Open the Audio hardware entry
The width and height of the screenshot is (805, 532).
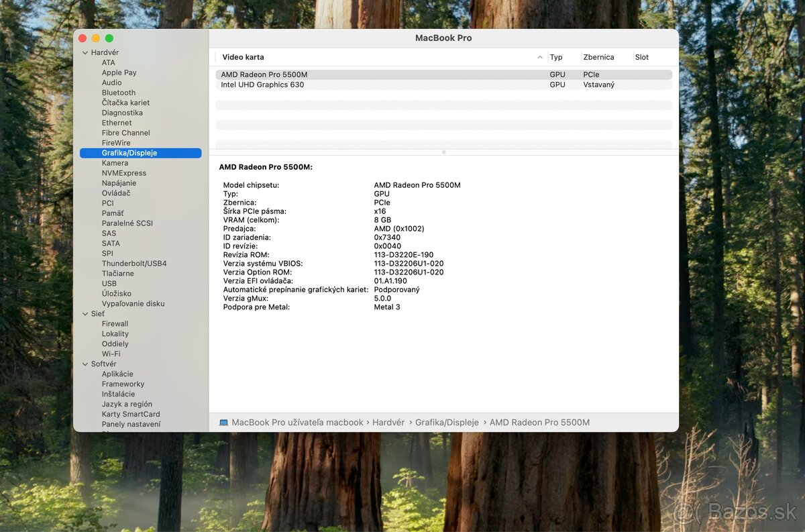point(111,83)
